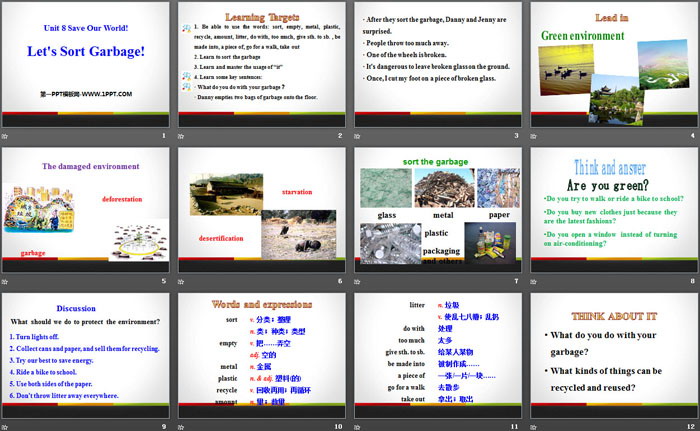This screenshot has width=700, height=431.
Task: Click the animation star icon under slide 11
Action: click(357, 427)
